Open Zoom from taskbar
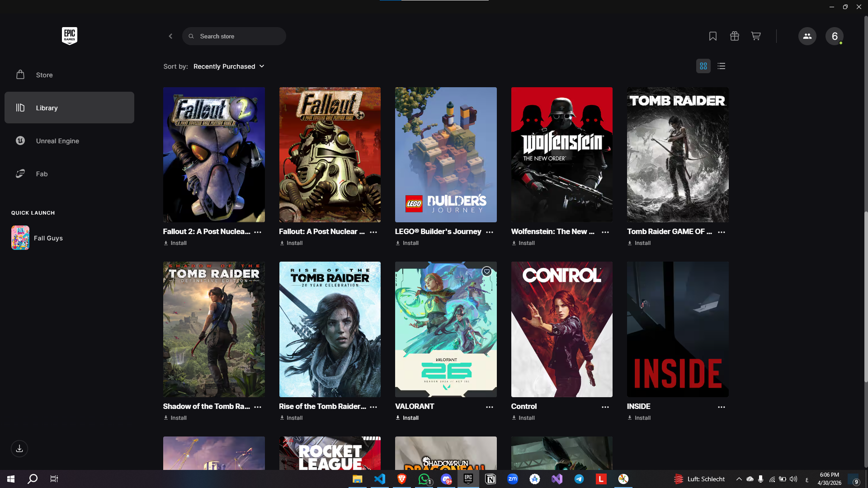 [x=513, y=479]
